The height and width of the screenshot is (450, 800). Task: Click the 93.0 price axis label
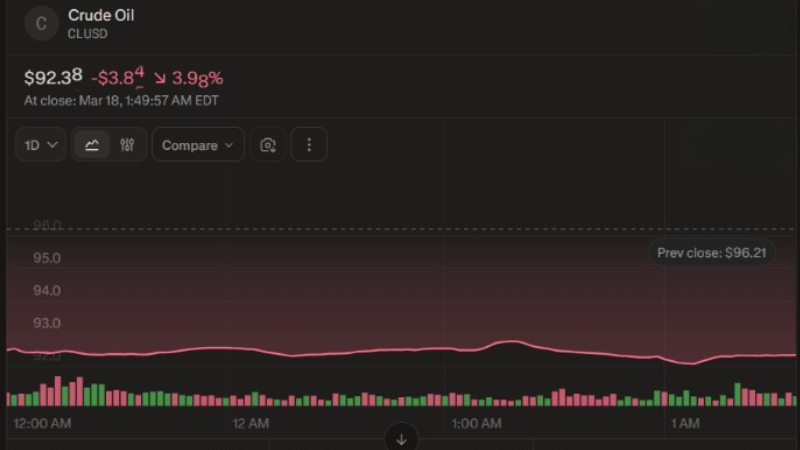(47, 323)
